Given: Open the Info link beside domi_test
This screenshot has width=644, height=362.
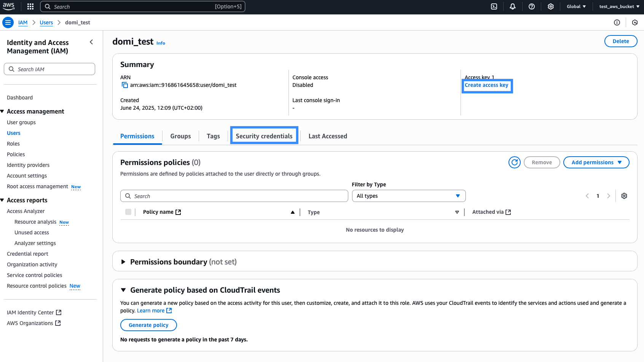Looking at the screenshot, I should (161, 43).
